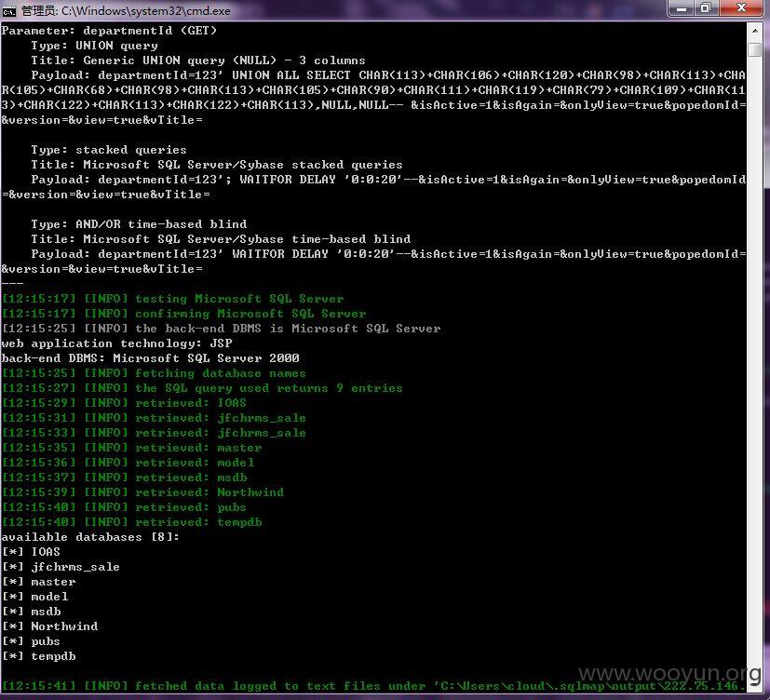Click 'the back-end DBMS is Microsoft SQL Server' line

(x=221, y=329)
